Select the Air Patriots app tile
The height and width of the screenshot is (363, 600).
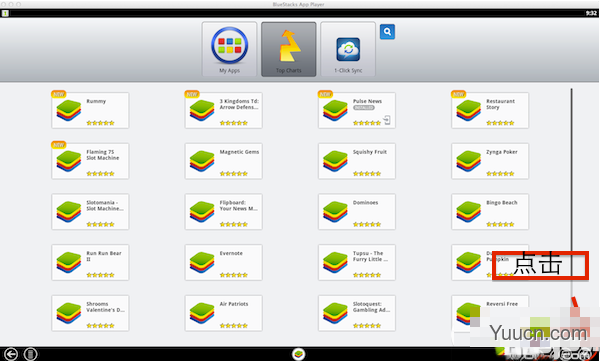point(223,313)
